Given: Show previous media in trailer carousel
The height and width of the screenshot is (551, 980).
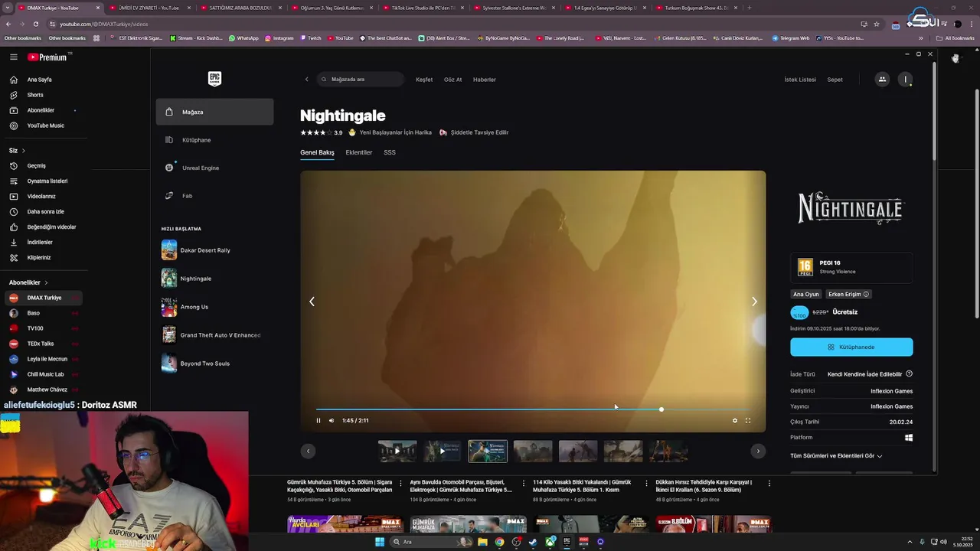Looking at the screenshot, I should tap(308, 451).
